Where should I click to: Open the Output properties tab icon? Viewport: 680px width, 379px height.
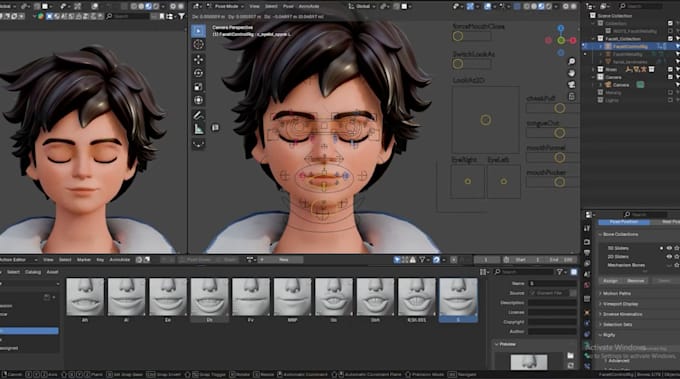point(587,253)
